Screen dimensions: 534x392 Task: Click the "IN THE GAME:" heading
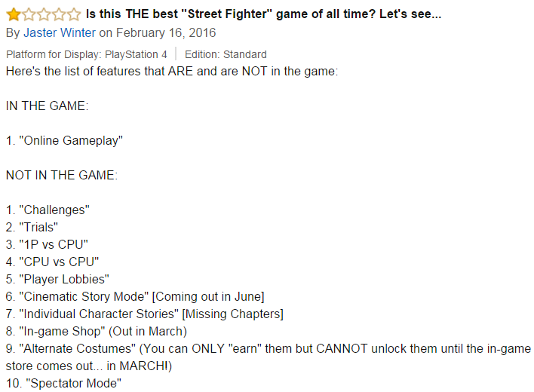[47, 106]
